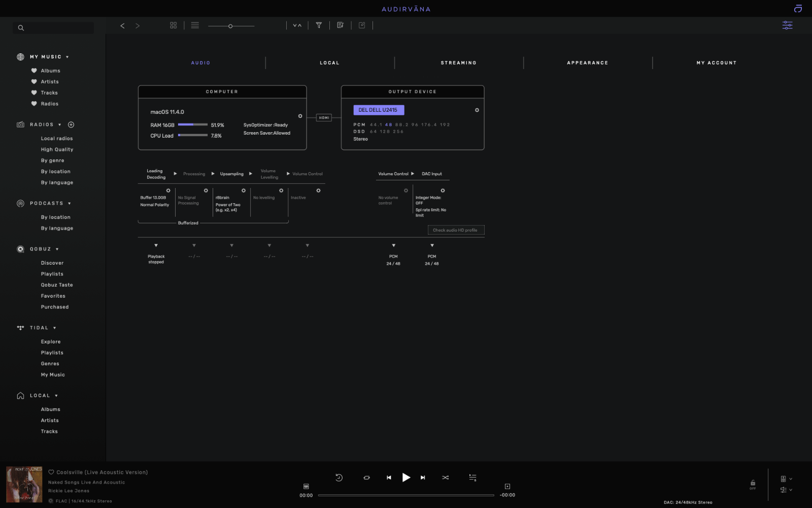
Task: Open Qobuz Discover page
Action: click(52, 263)
